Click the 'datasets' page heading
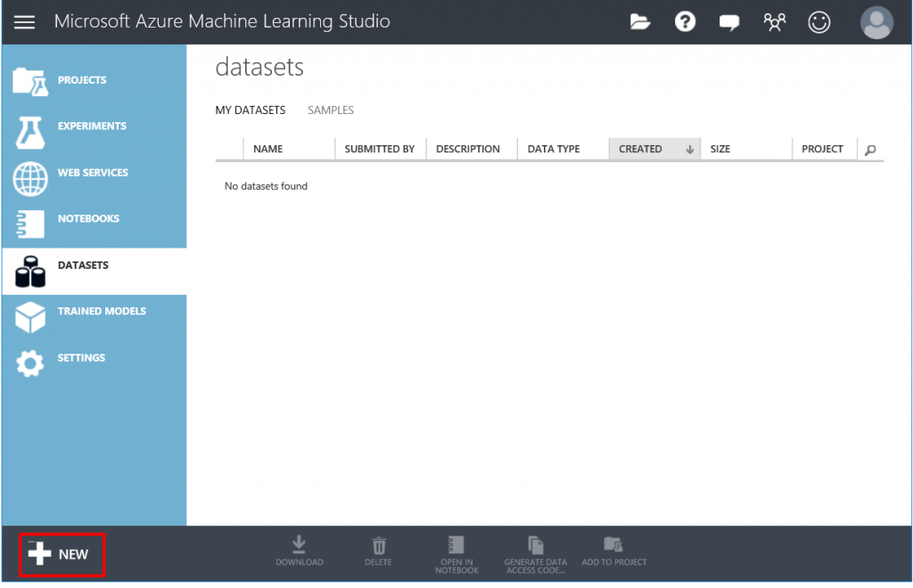913x588 pixels. point(259,67)
